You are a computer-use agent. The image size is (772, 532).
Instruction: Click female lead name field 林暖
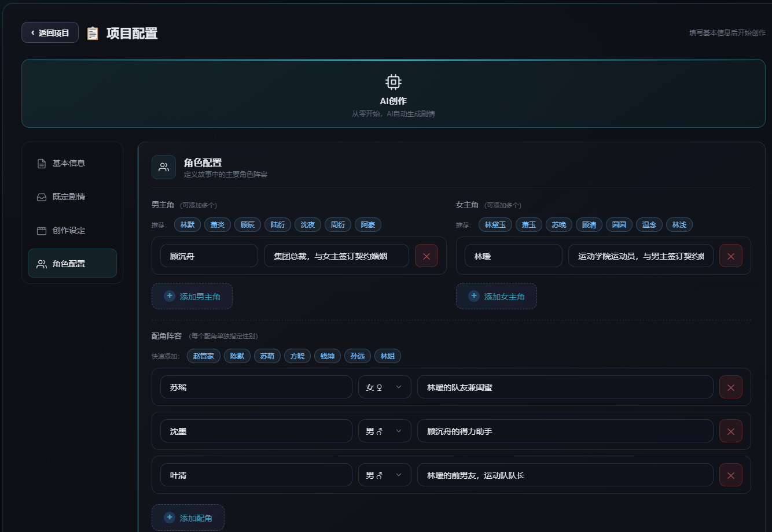click(513, 256)
